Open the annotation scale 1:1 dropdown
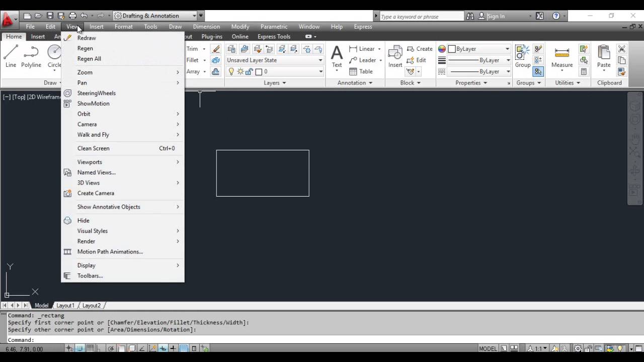Screen dimensions: 644x362 tap(537, 348)
